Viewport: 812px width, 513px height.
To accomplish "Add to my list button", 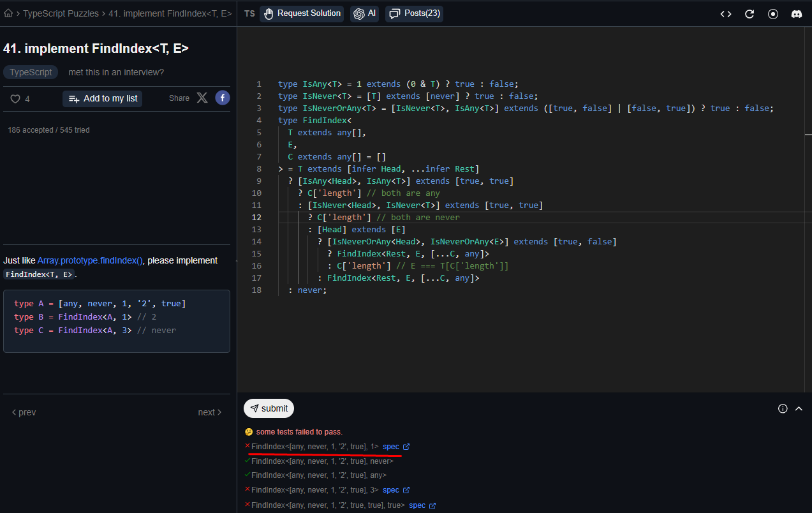I will tap(102, 98).
